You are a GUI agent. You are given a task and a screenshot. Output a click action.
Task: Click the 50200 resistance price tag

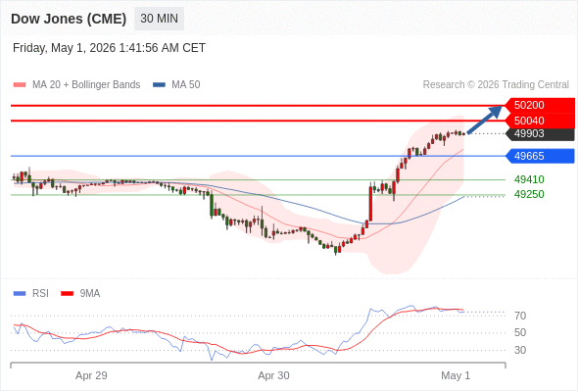(x=540, y=105)
